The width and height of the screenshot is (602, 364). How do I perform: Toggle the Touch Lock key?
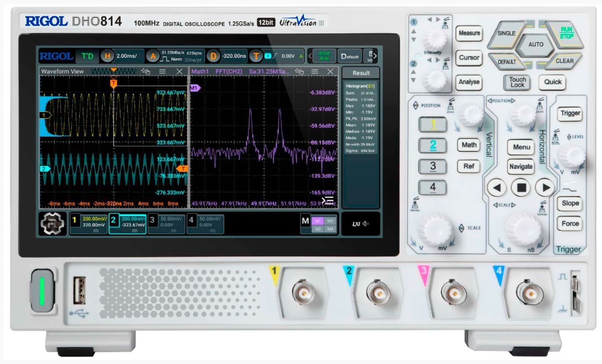[x=517, y=82]
